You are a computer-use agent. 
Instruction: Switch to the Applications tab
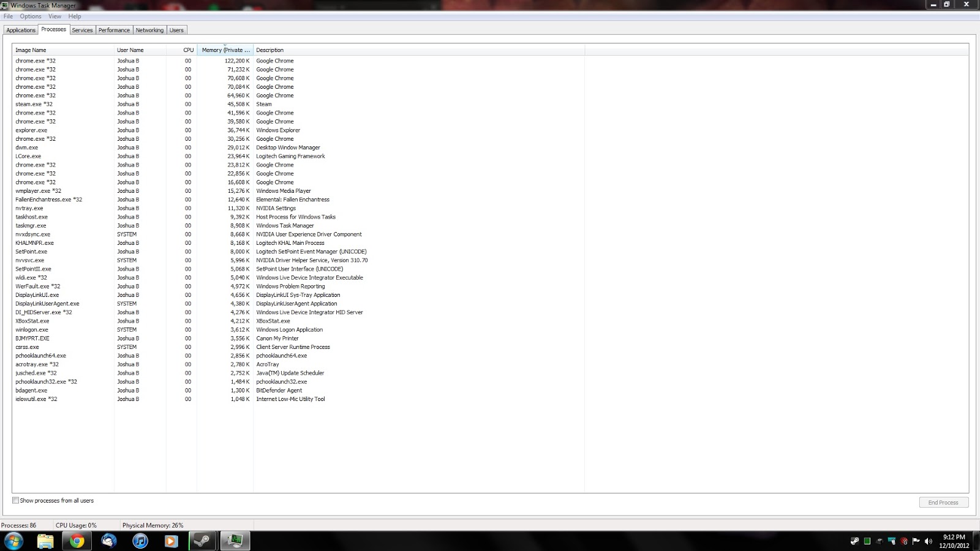pyautogui.click(x=21, y=30)
